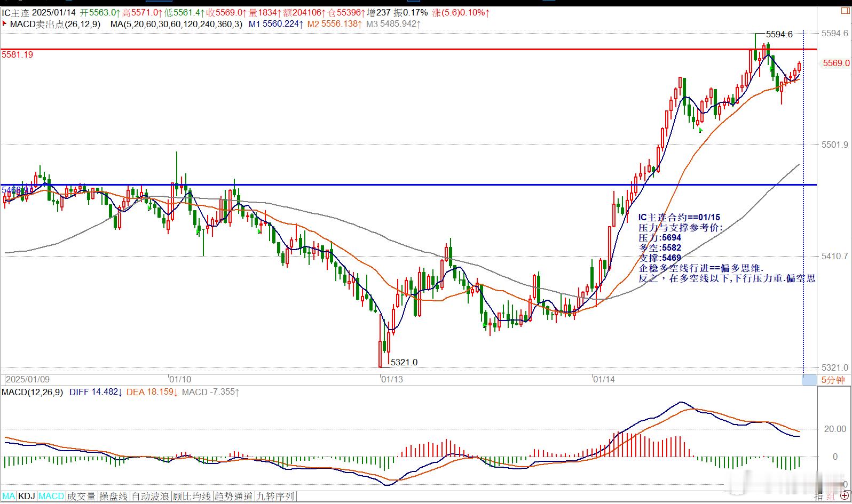Click the MA(5,20,60,30,60,120,240,360,3) parameters label

pyautogui.click(x=176, y=24)
